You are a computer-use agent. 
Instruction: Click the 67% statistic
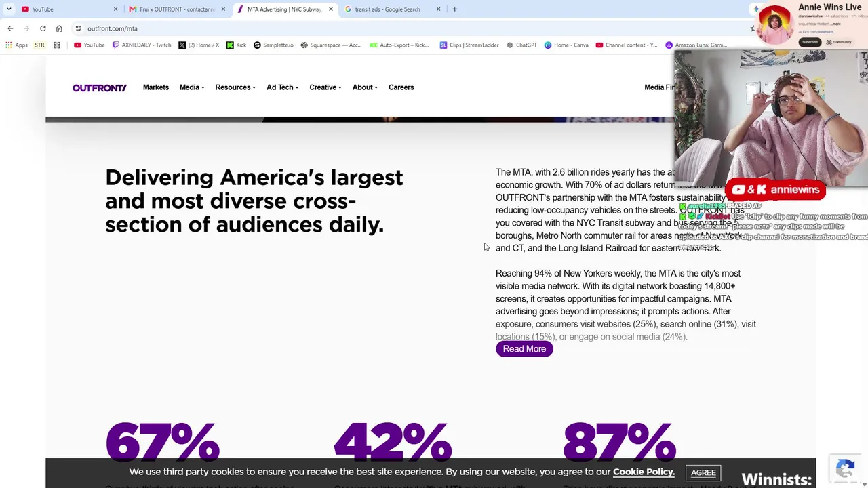[163, 442]
